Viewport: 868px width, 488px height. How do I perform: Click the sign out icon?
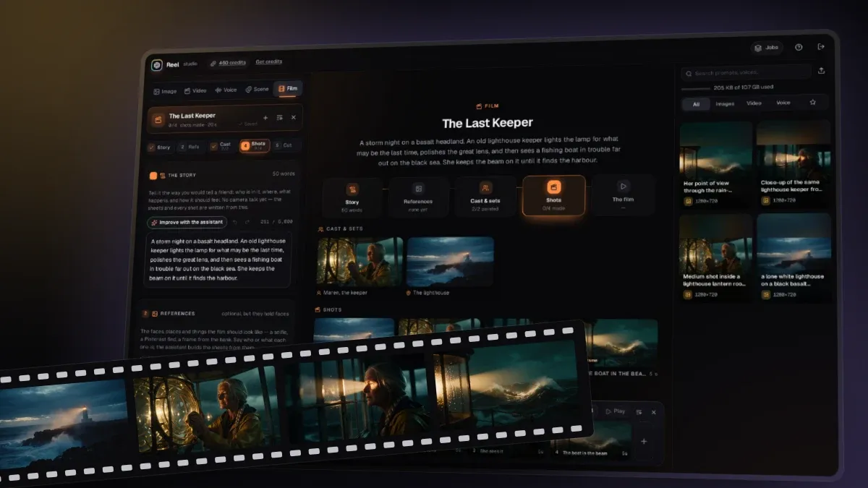tap(821, 46)
